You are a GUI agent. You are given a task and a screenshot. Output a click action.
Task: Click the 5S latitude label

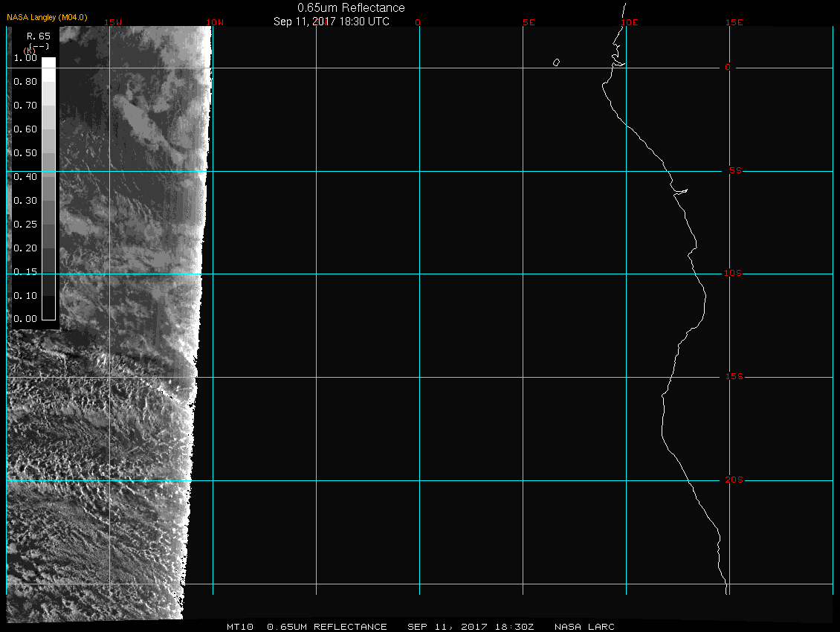tap(735, 170)
